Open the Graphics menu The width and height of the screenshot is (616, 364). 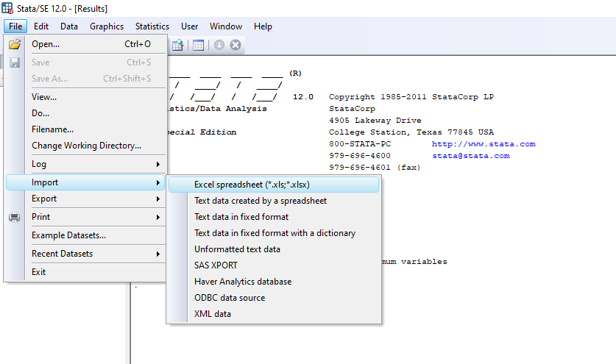click(107, 26)
